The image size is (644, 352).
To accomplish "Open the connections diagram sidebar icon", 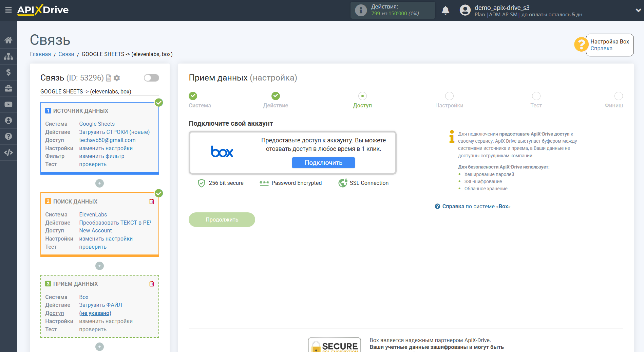I will (8, 56).
